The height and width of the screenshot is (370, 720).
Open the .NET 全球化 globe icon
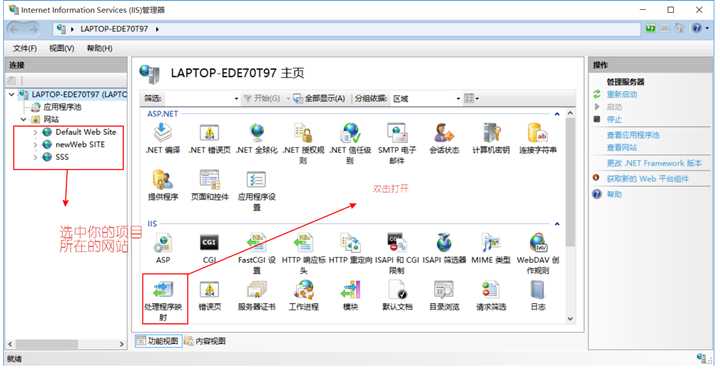(257, 133)
